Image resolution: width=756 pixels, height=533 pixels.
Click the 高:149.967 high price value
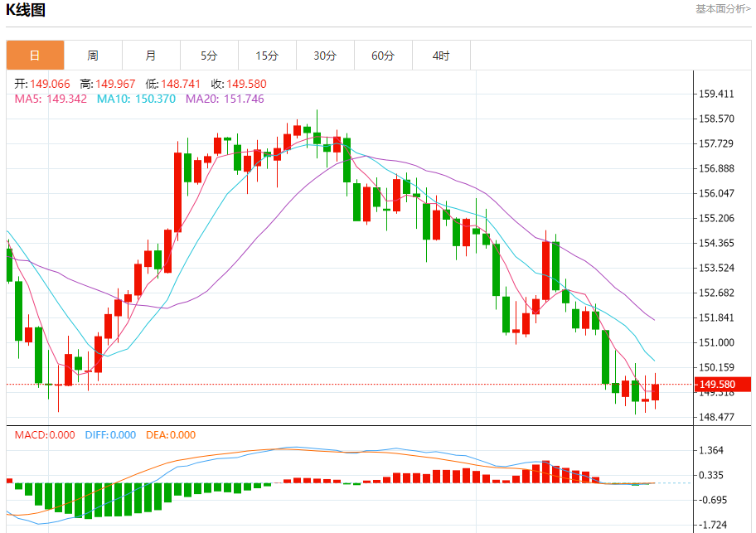(108, 84)
